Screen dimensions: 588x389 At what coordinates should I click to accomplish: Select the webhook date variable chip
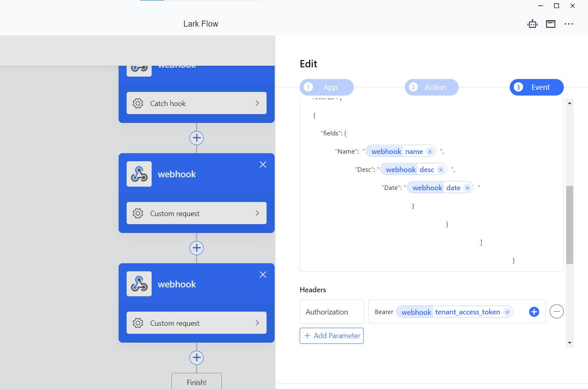click(x=440, y=188)
